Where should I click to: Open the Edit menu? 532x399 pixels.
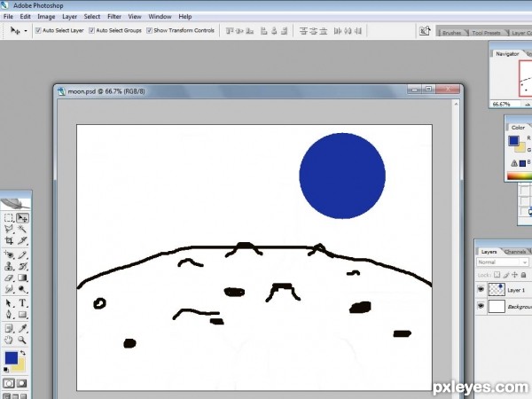point(25,17)
